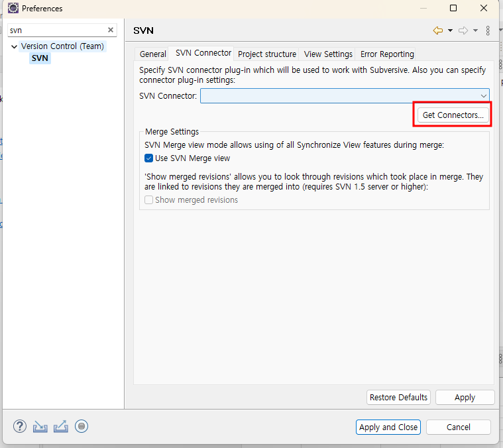Click the Apply and Close button
This screenshot has width=503, height=448.
click(x=388, y=427)
